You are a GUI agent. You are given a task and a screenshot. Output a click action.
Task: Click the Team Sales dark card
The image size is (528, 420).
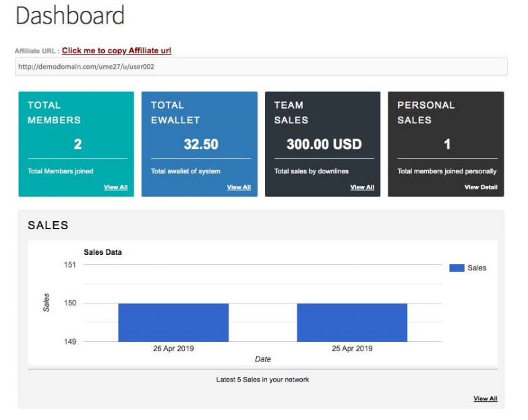click(322, 144)
